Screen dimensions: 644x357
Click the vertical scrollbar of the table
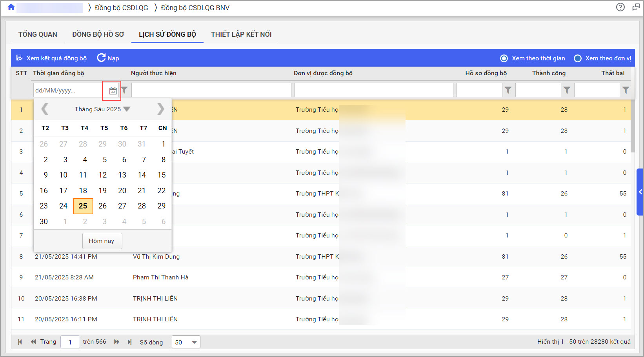click(x=633, y=125)
